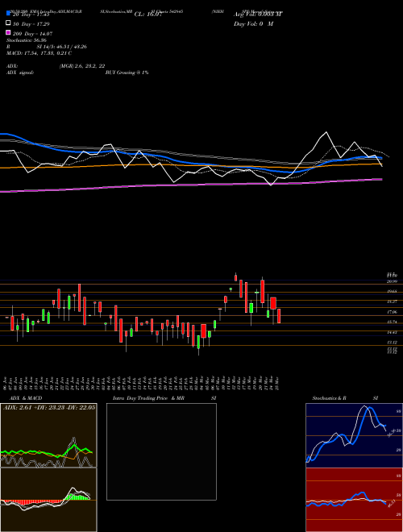Click the 'Intra Day Trading Price & MR' title
The height and width of the screenshot is (532, 403).
click(148, 398)
